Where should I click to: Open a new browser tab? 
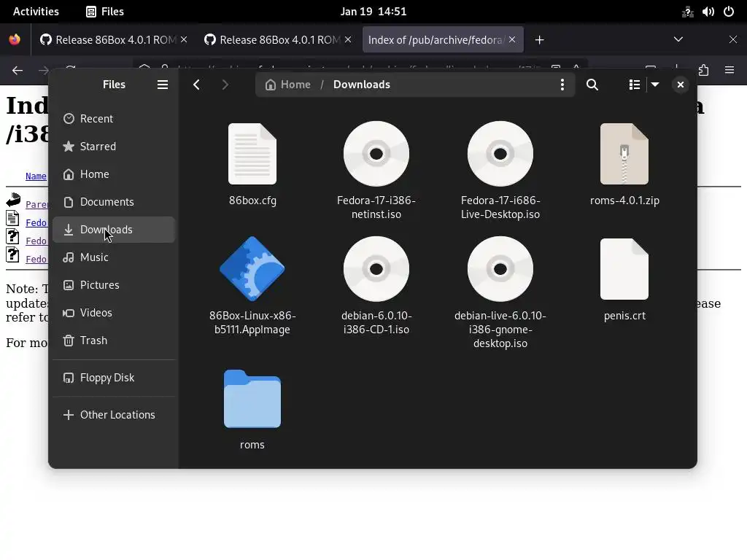click(539, 40)
